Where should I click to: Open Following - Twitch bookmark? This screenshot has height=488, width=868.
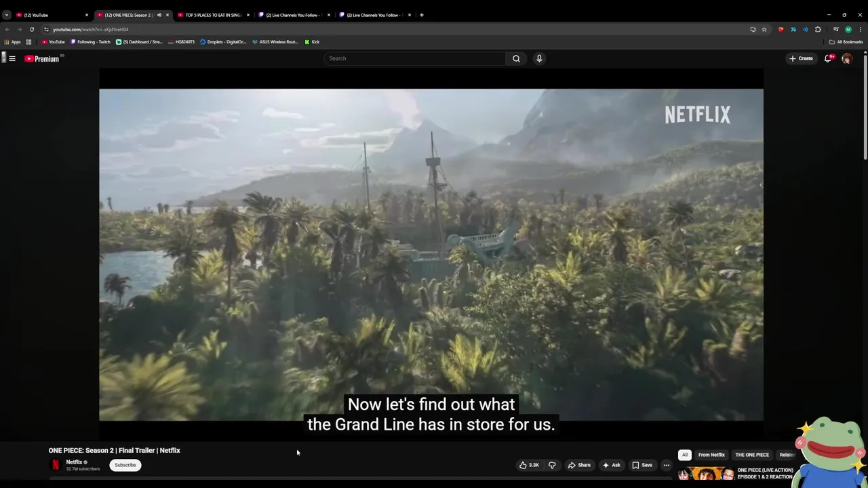click(x=90, y=42)
